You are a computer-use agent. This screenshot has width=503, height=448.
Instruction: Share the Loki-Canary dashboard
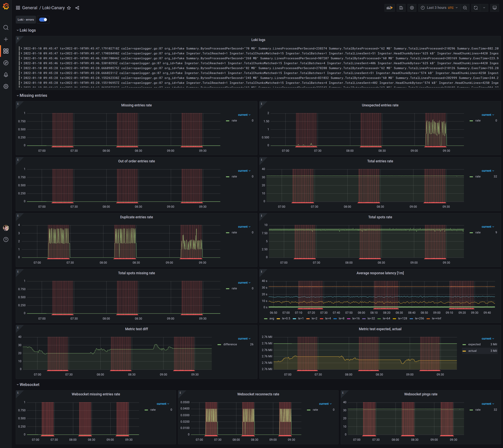tap(77, 8)
